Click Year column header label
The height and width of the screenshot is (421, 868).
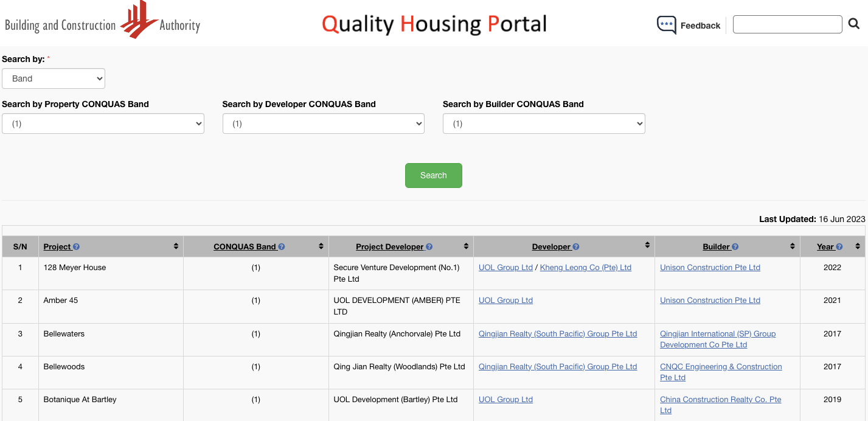click(x=825, y=247)
